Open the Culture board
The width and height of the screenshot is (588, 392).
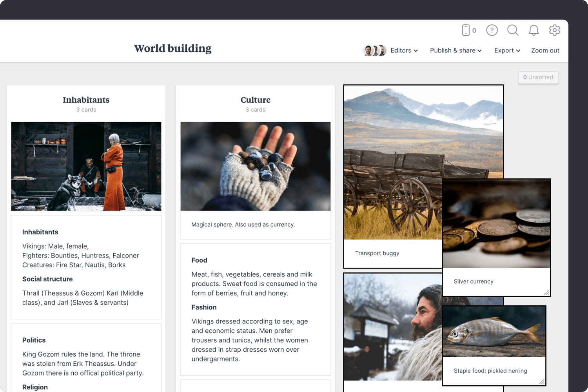255,100
